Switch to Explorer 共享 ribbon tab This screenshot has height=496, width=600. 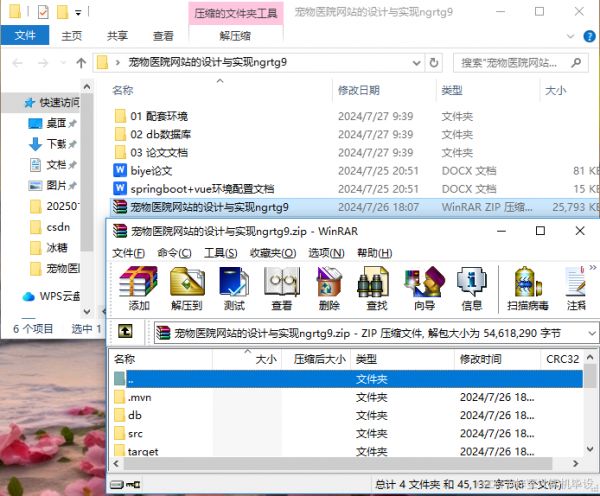[x=117, y=36]
